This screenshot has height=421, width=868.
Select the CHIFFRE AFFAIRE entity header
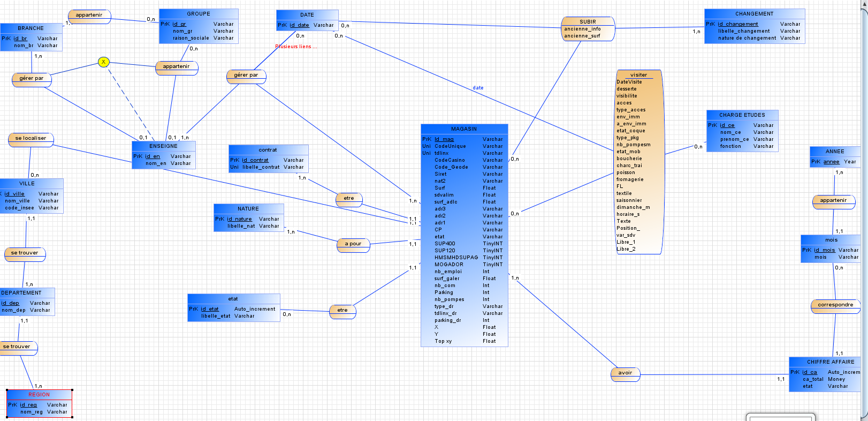[825, 362]
